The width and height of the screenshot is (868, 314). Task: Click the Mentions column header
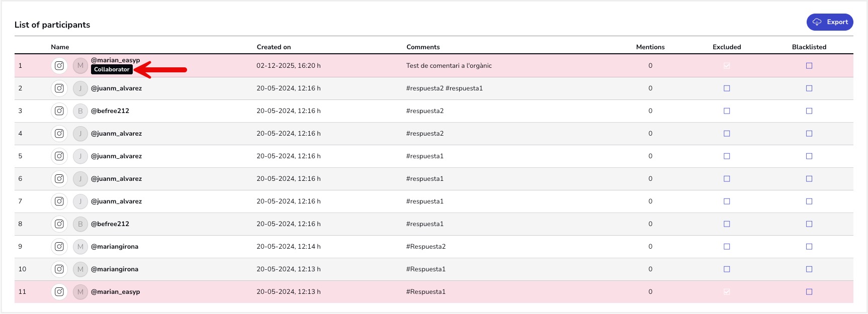650,47
